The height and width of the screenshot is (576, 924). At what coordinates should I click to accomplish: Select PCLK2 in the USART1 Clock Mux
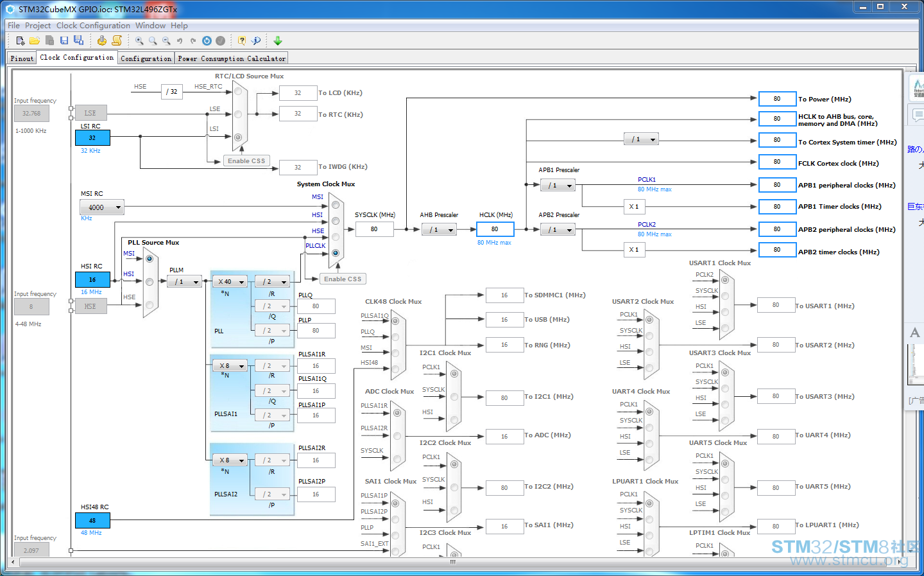point(725,280)
